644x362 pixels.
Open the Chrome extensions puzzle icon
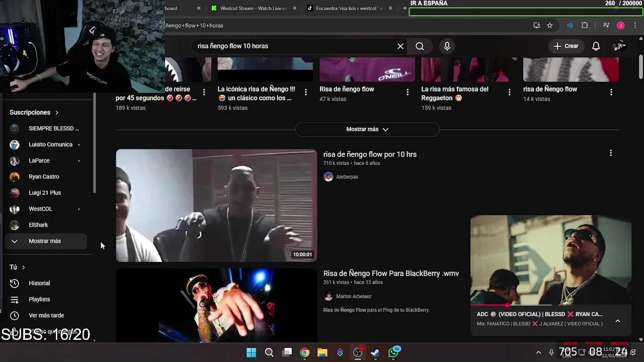pos(585,25)
